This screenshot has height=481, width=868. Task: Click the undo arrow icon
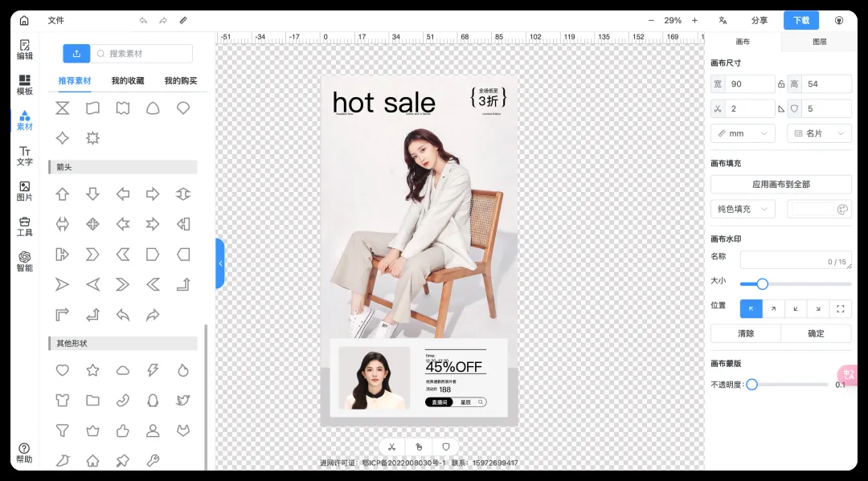tap(143, 20)
